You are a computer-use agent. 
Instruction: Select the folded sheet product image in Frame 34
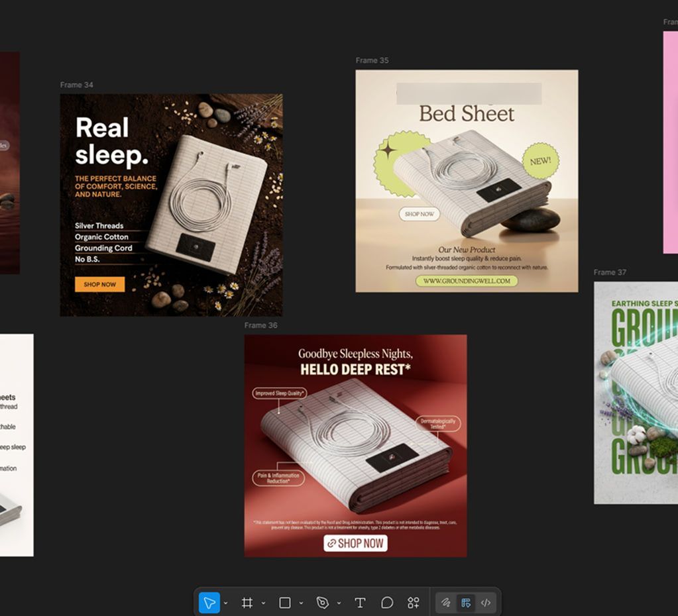pyautogui.click(x=207, y=204)
